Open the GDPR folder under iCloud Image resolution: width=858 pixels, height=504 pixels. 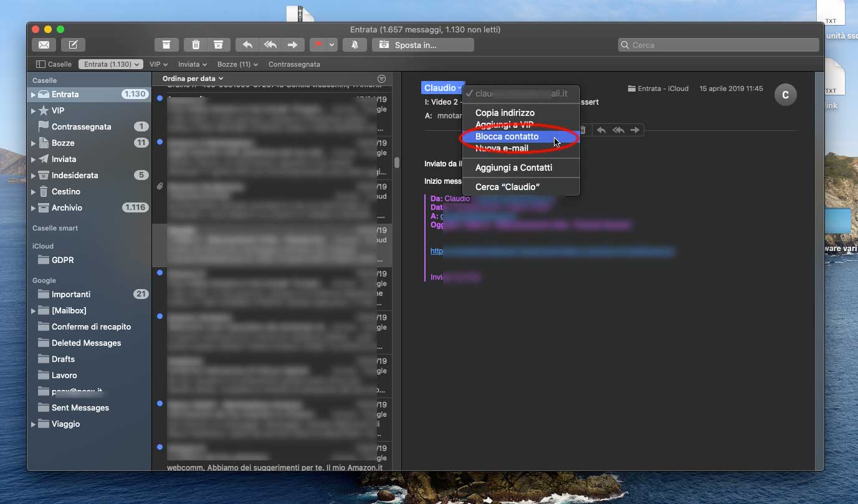pos(89,260)
